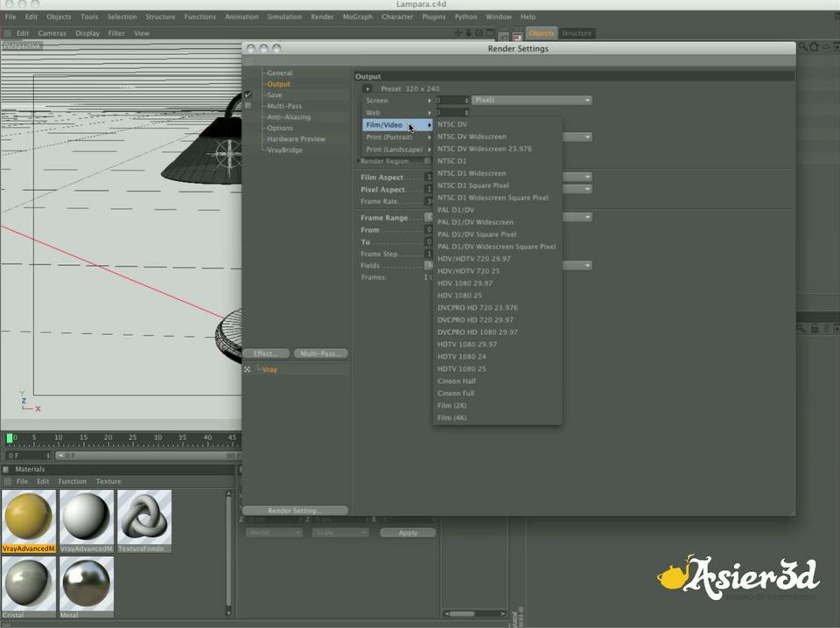Click the Attributes panel search magnifier icon

pyautogui.click(x=801, y=329)
